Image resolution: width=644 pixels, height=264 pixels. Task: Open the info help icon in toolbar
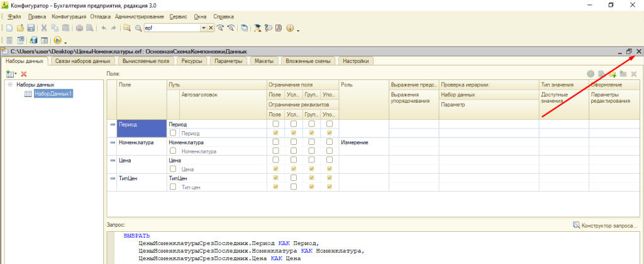coord(290,28)
